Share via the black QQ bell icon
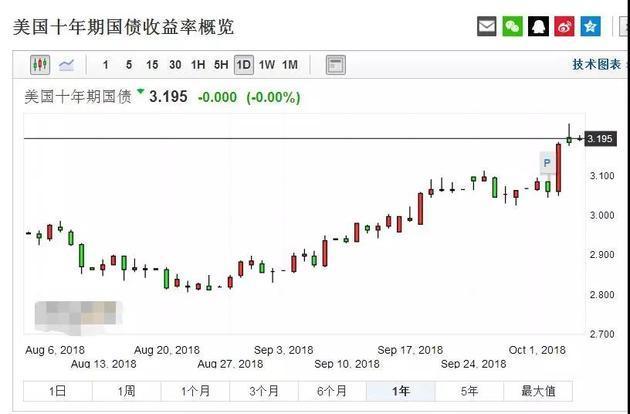The height and width of the screenshot is (414, 630). pos(538,26)
